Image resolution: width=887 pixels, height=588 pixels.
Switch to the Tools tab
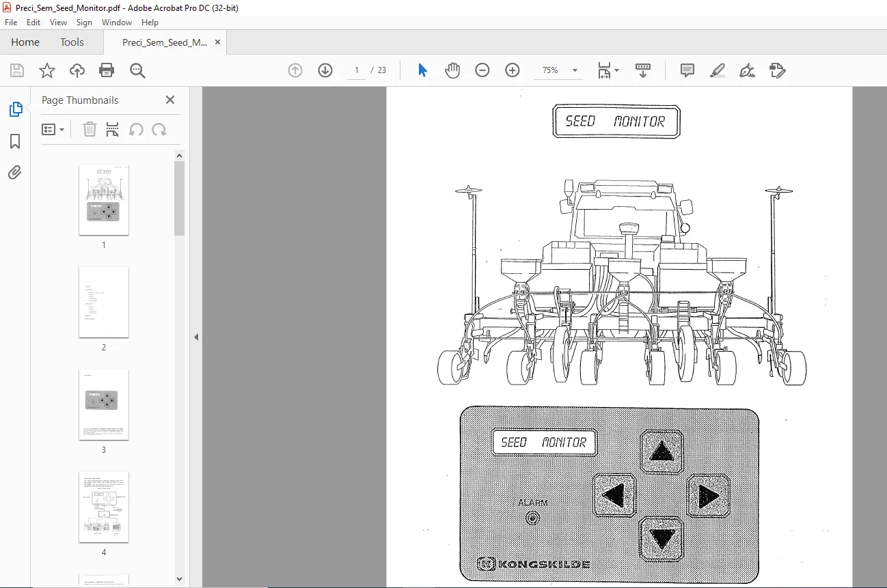(x=72, y=42)
